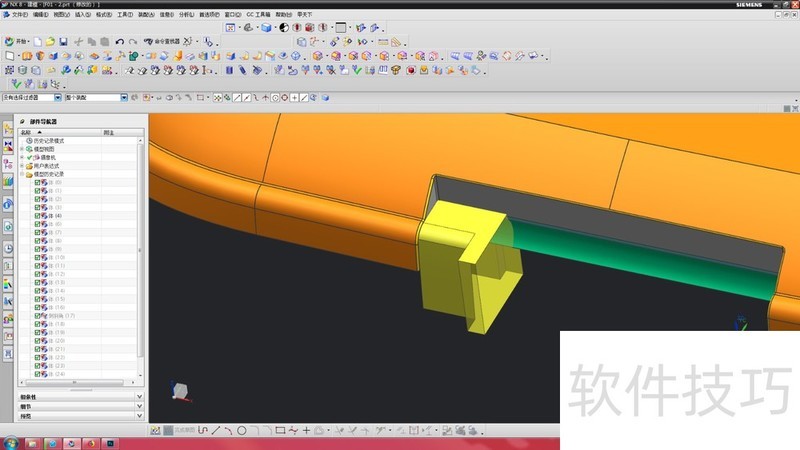The height and width of the screenshot is (450, 800).
Task: Select the rectangle sketch tool
Action: click(281, 430)
